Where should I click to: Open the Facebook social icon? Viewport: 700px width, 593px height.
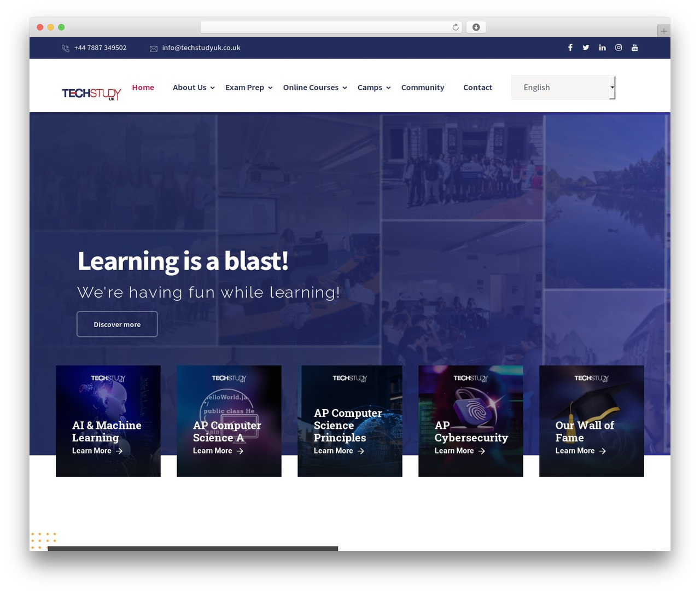point(570,48)
